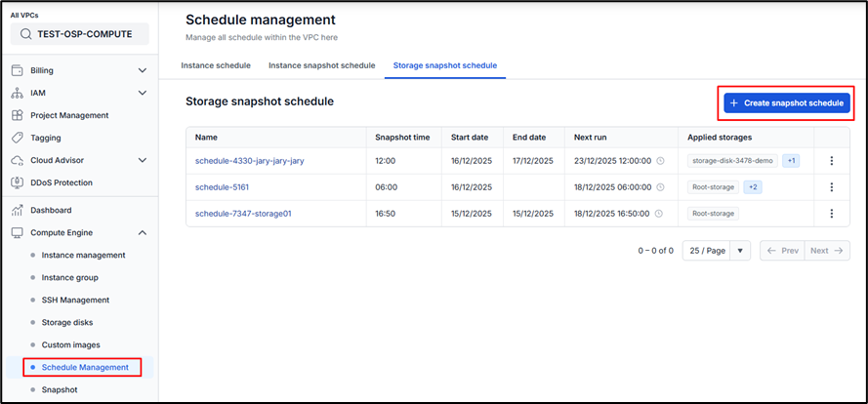The height and width of the screenshot is (404, 868).
Task: Collapse the Compute Engine section
Action: [x=143, y=232]
